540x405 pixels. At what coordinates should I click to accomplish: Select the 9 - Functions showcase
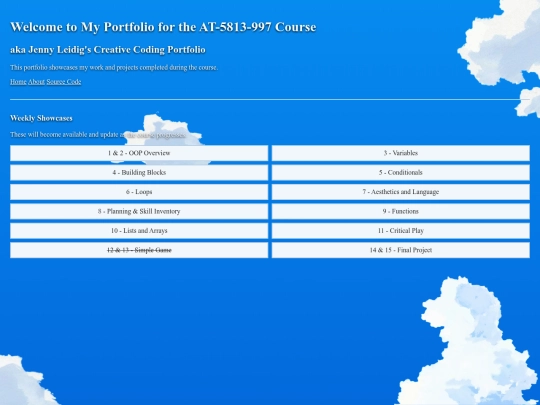coord(401,211)
